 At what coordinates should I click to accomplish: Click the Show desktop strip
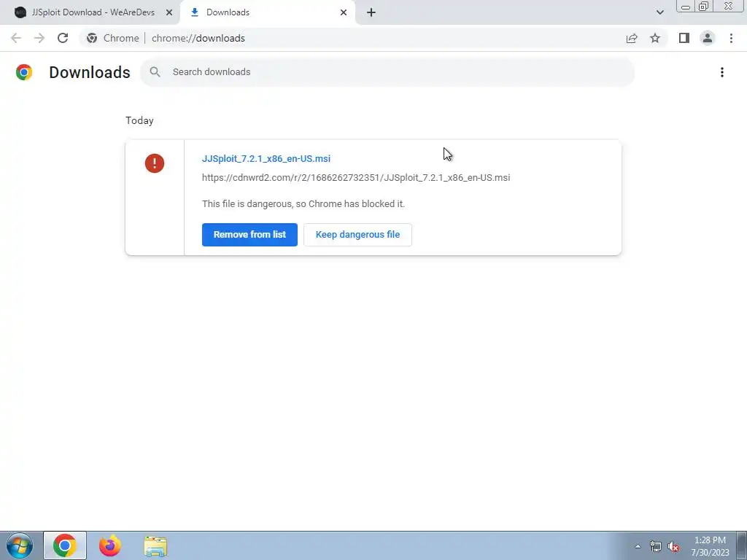(742, 545)
